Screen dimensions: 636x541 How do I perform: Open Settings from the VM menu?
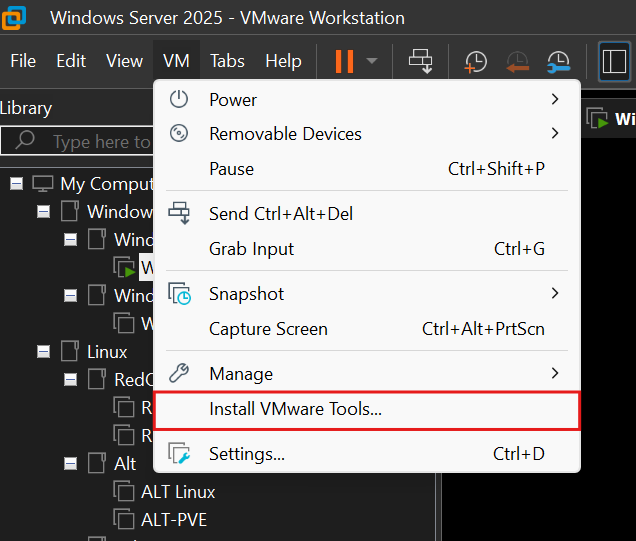click(x=246, y=454)
